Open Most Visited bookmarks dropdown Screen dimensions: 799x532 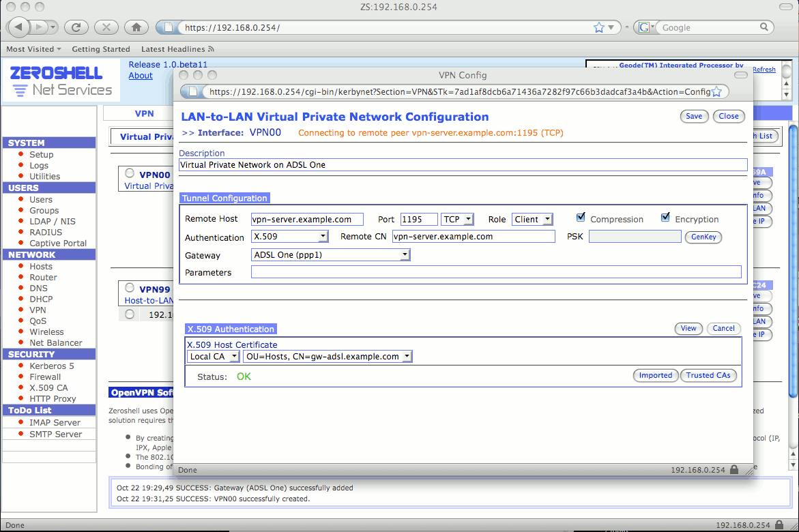pyautogui.click(x=33, y=49)
